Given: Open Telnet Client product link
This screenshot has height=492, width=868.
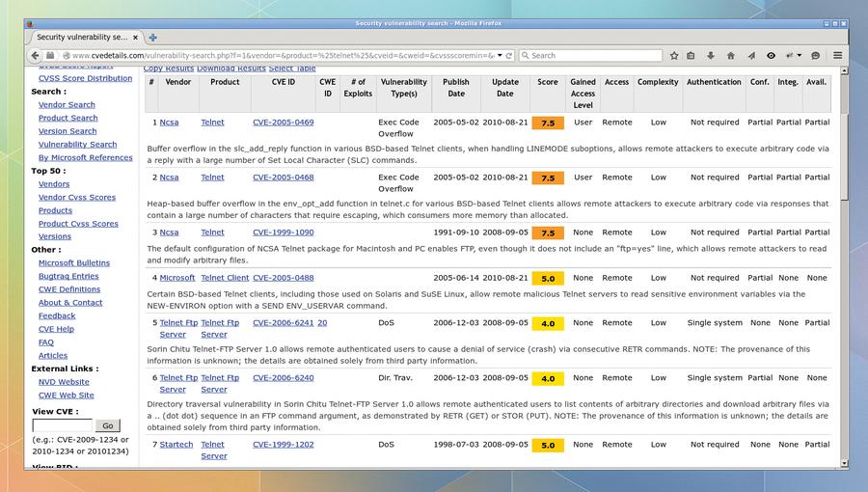Looking at the screenshot, I should tap(225, 278).
